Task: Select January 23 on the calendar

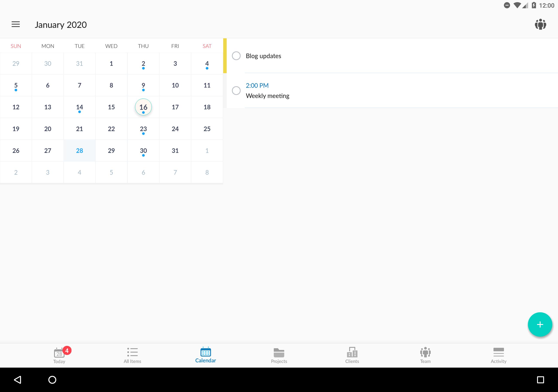Action: click(x=143, y=129)
